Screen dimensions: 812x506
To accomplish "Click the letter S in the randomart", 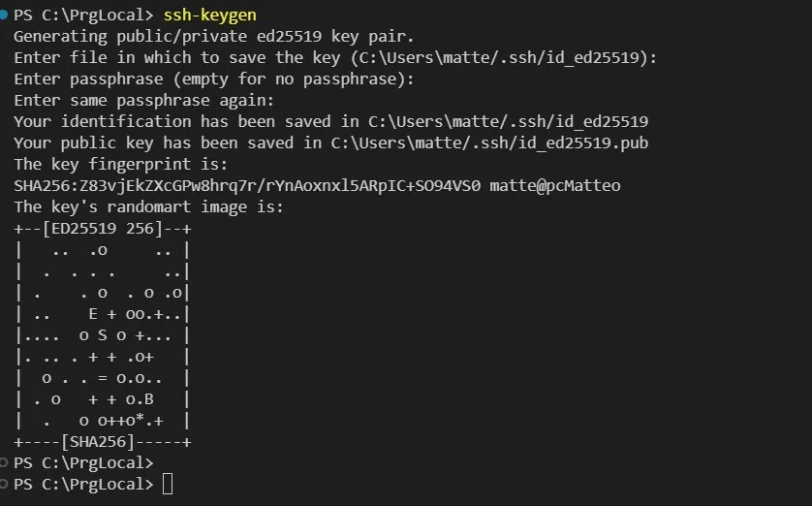I will [102, 335].
